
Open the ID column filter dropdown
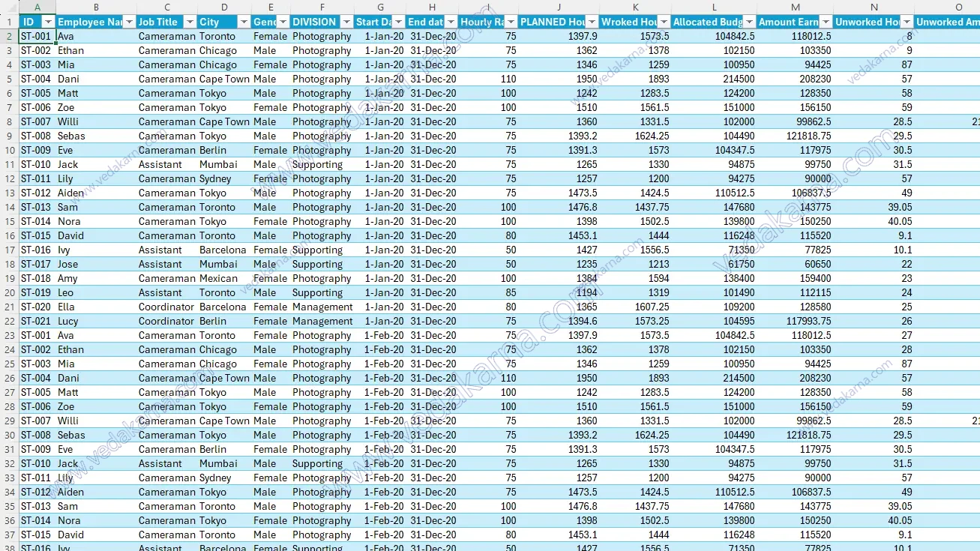[x=48, y=22]
